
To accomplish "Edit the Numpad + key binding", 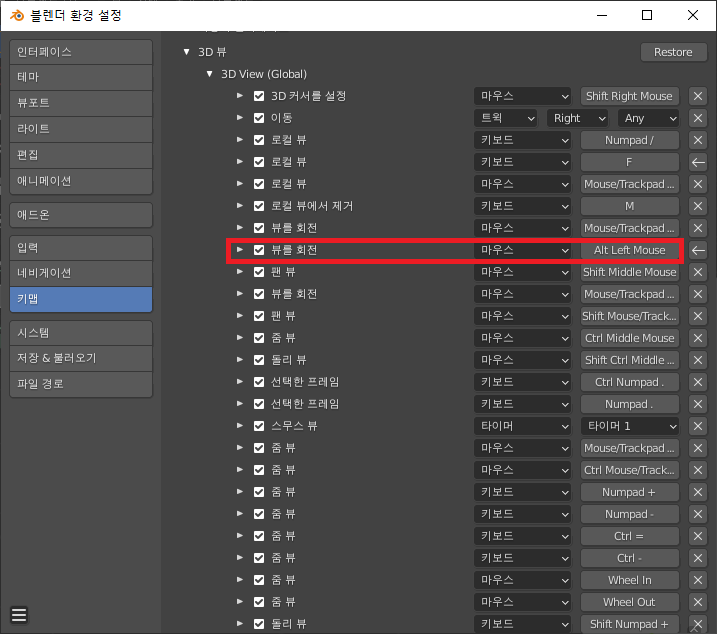I will [x=630, y=492].
